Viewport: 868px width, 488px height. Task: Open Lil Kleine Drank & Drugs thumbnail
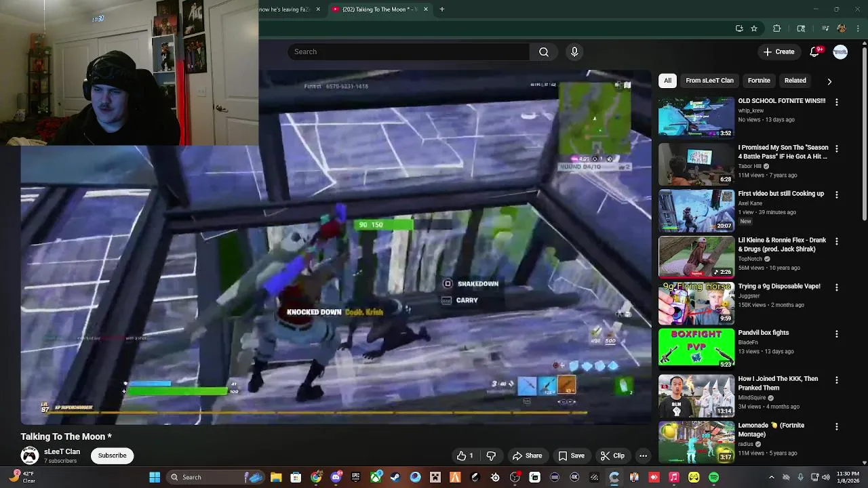tap(696, 256)
